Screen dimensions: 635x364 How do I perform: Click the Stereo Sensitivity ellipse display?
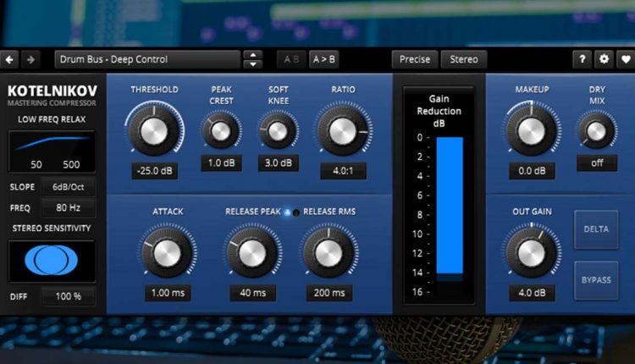pos(52,261)
